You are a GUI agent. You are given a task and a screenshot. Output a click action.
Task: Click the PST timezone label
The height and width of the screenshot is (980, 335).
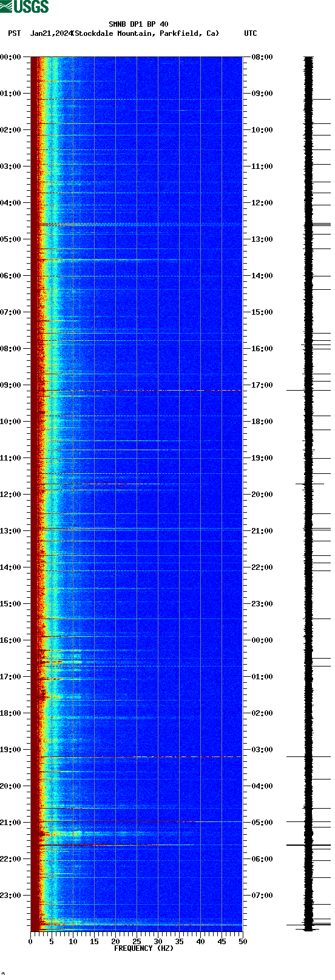(15, 33)
